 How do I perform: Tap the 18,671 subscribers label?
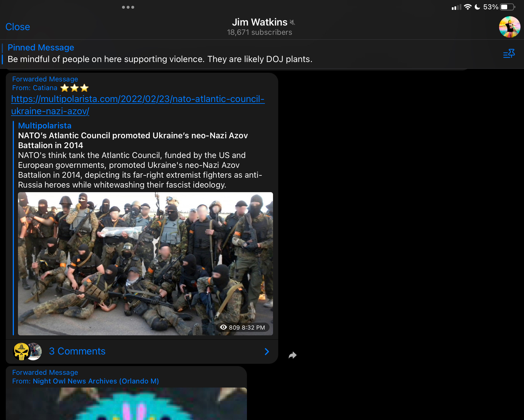(259, 32)
